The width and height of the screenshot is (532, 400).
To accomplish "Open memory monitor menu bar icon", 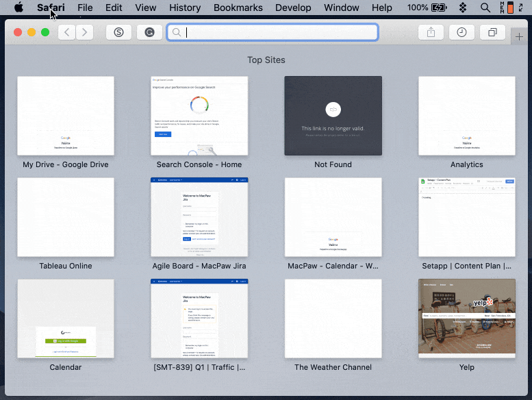I will [x=507, y=8].
